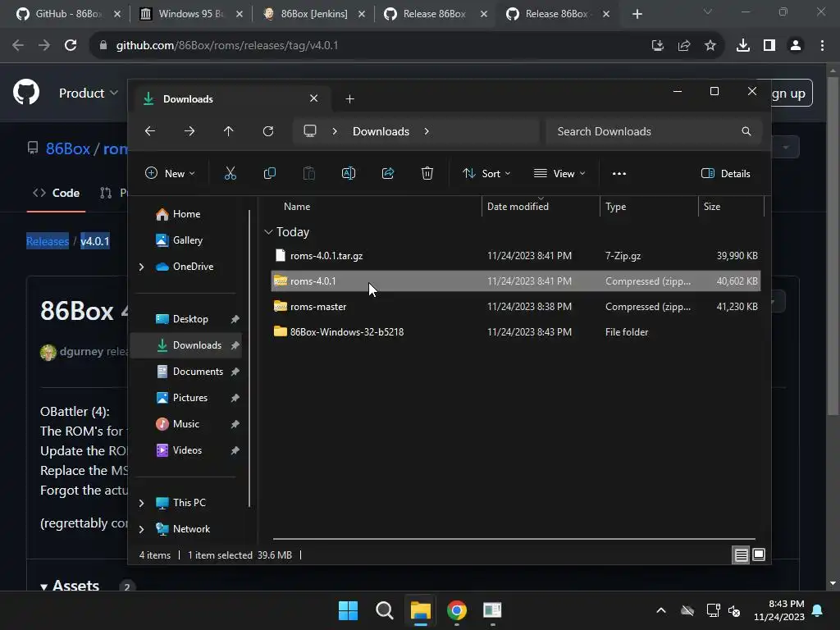Select the 86Box-Windows-32-b5218 folder
Image resolution: width=840 pixels, height=630 pixels.
click(x=515, y=332)
